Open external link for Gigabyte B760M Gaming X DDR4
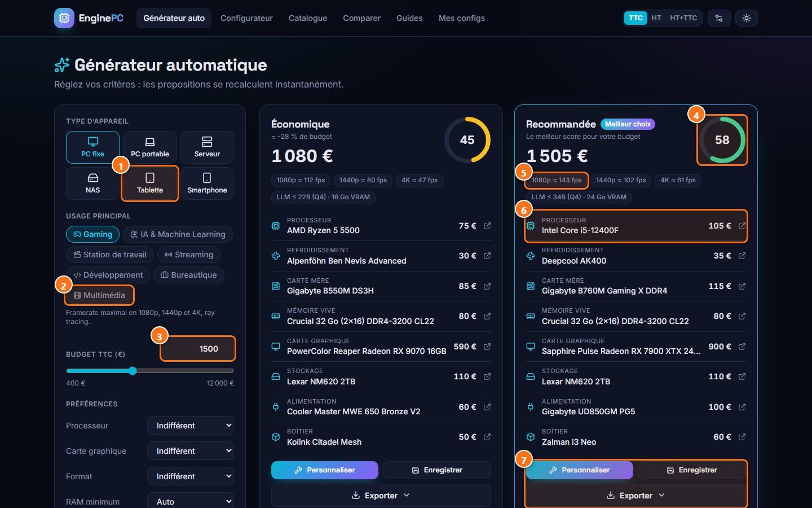Image resolution: width=812 pixels, height=508 pixels. pos(742,286)
